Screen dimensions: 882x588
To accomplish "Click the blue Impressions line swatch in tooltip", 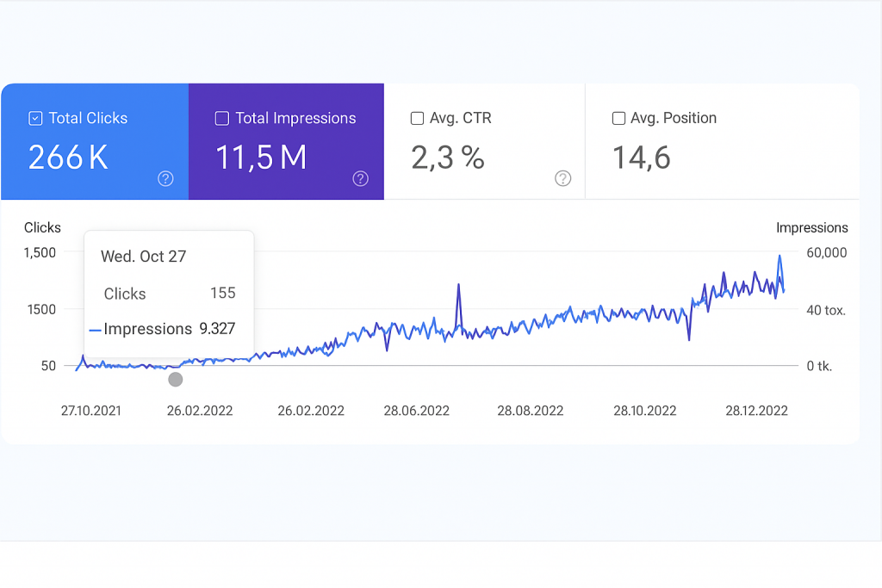I will [95, 330].
